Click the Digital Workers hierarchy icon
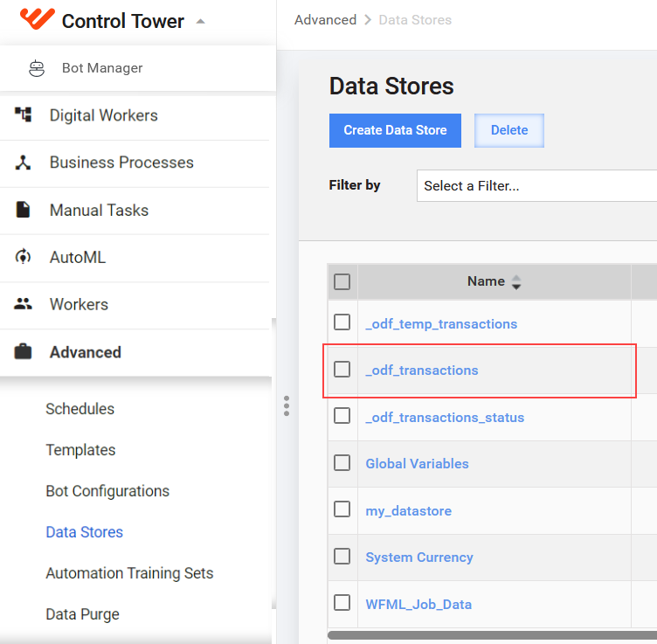The height and width of the screenshot is (644, 657). point(23,114)
